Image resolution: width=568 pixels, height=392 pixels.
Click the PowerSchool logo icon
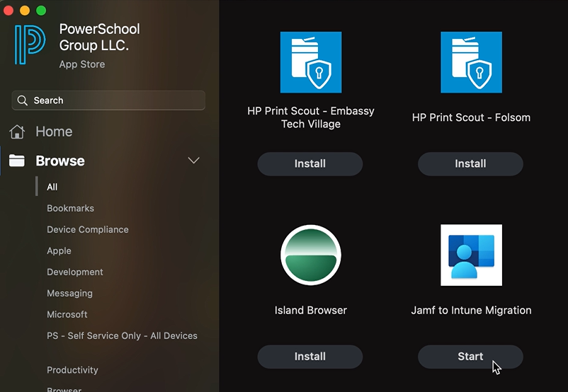(x=30, y=45)
